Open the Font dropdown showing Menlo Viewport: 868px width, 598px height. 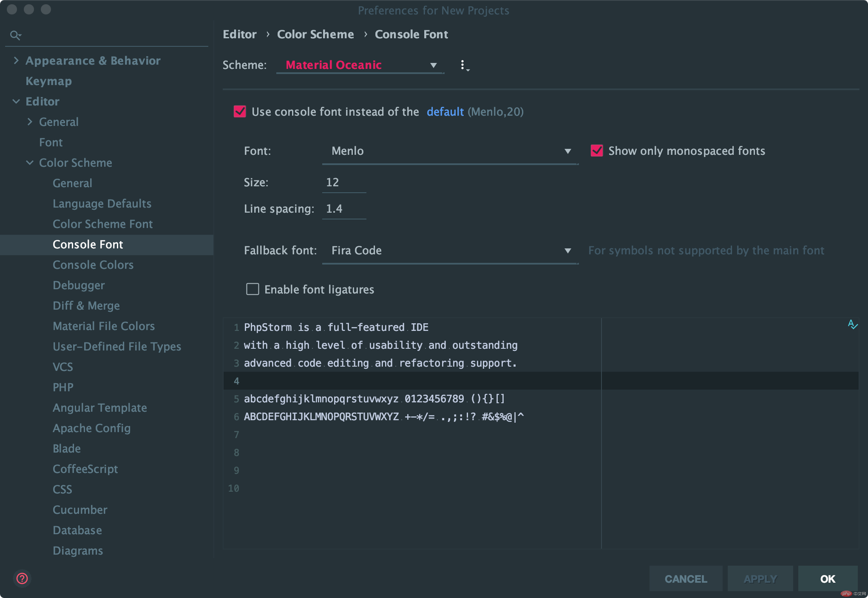(450, 151)
